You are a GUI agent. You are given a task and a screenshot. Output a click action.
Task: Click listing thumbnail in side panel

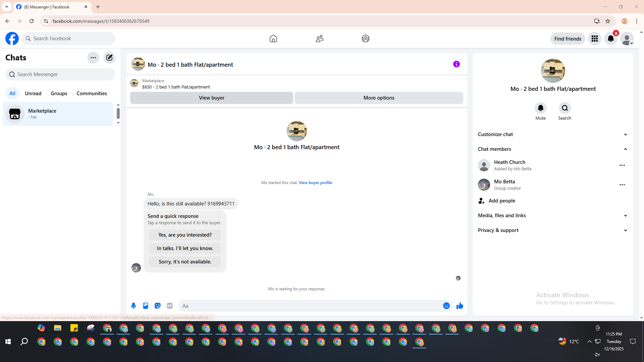pos(553,71)
